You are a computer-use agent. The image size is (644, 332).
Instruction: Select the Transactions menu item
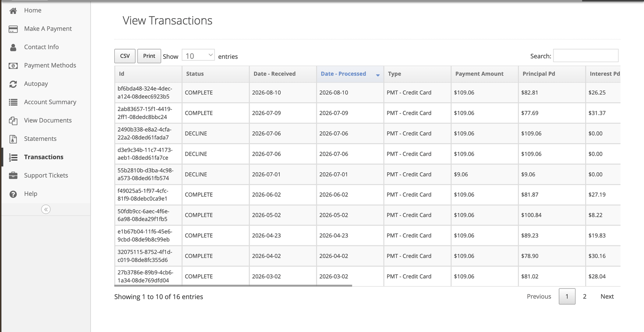43,157
